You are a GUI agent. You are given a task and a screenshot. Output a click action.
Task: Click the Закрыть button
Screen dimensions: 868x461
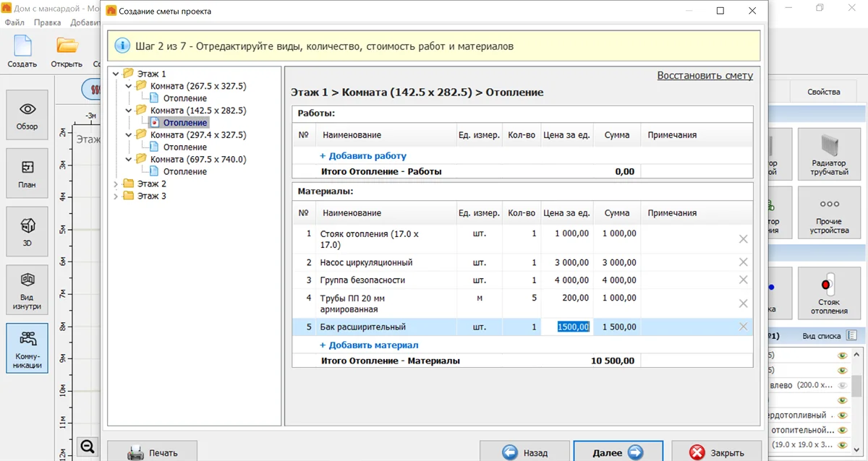point(717,452)
